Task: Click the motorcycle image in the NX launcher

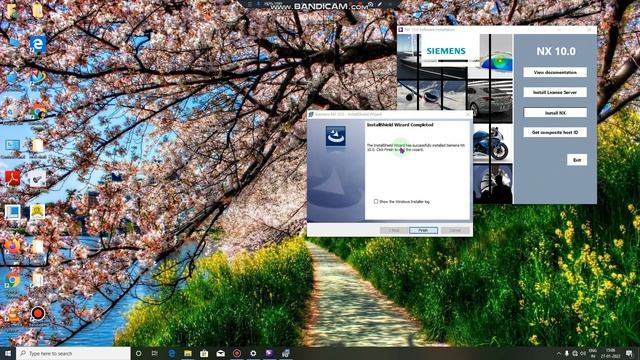Action: pos(493,144)
